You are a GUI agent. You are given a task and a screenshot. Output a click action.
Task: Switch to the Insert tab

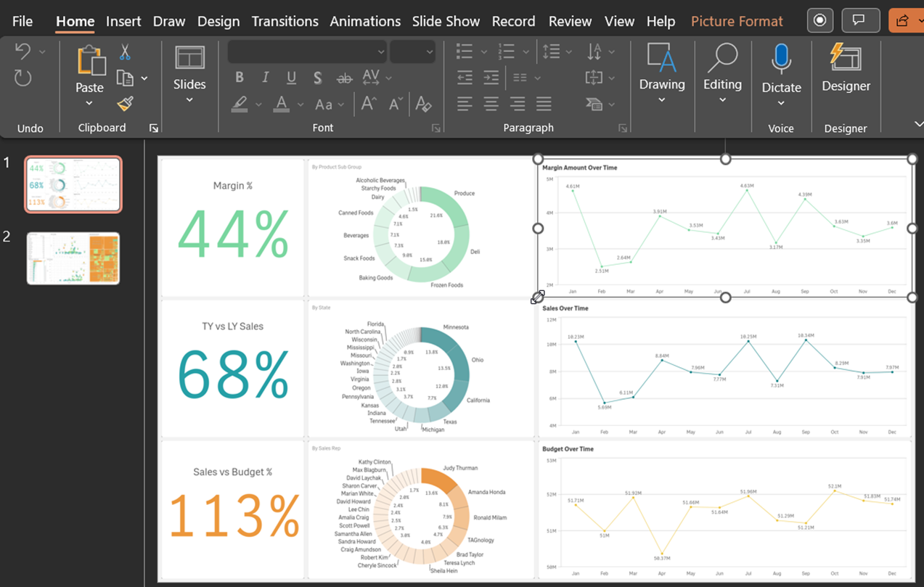click(x=123, y=21)
